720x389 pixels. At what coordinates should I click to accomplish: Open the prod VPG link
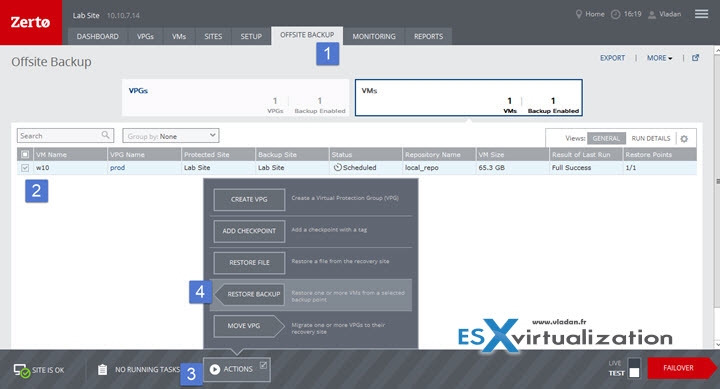pyautogui.click(x=118, y=168)
